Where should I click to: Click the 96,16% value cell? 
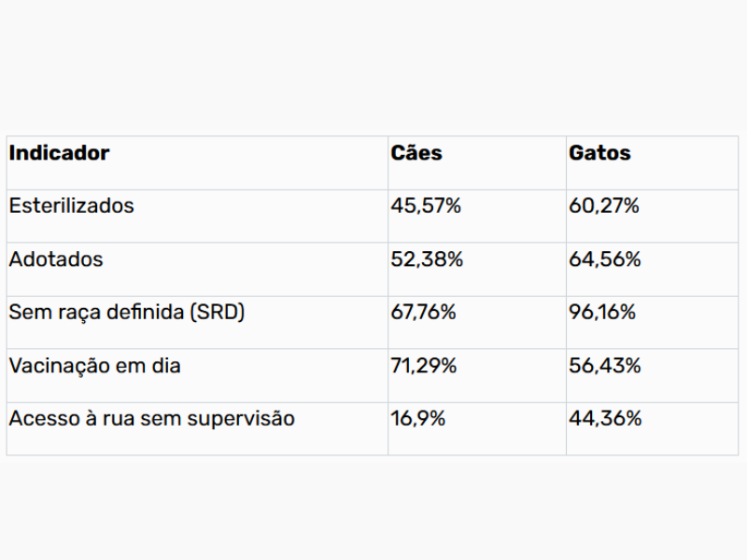coord(602,313)
